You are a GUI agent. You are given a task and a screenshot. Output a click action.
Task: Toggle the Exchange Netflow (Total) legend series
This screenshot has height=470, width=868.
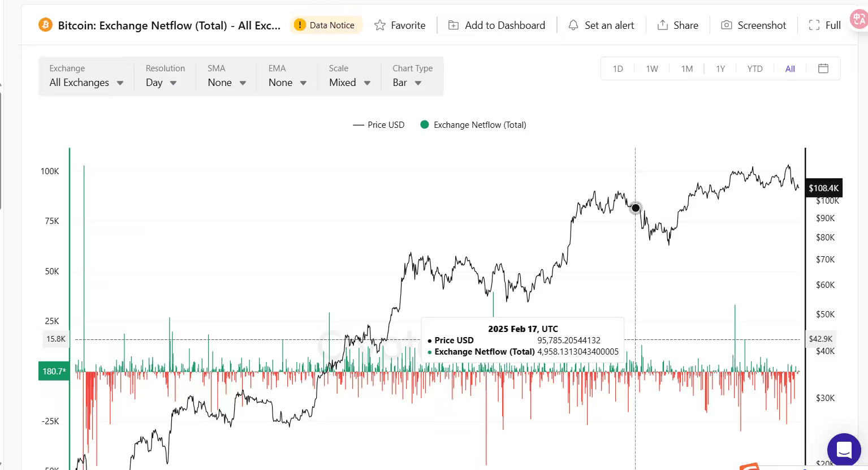click(x=473, y=125)
